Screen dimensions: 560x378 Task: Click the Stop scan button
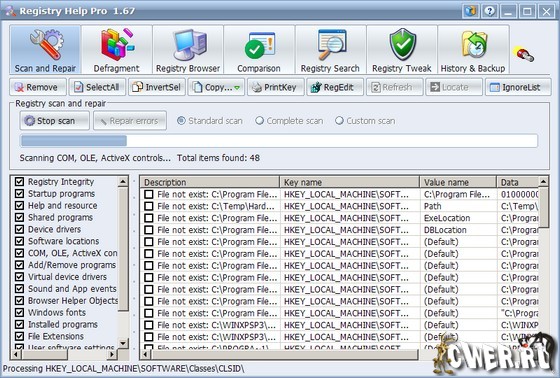pos(55,121)
